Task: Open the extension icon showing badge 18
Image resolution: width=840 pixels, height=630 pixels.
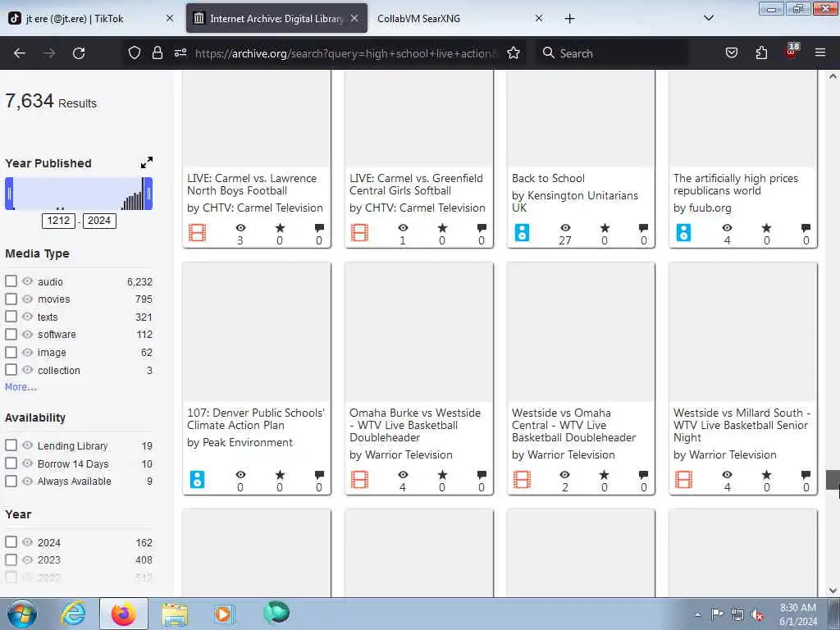Action: coord(792,51)
